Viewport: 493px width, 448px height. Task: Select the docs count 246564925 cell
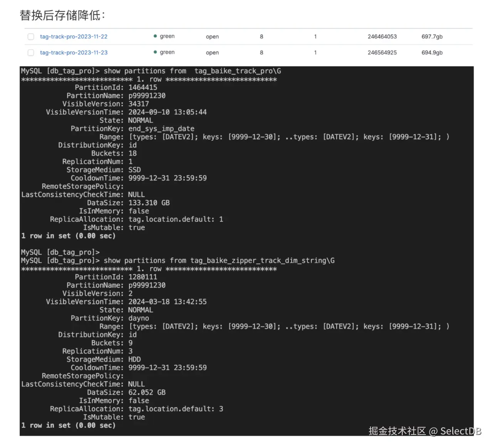(382, 52)
